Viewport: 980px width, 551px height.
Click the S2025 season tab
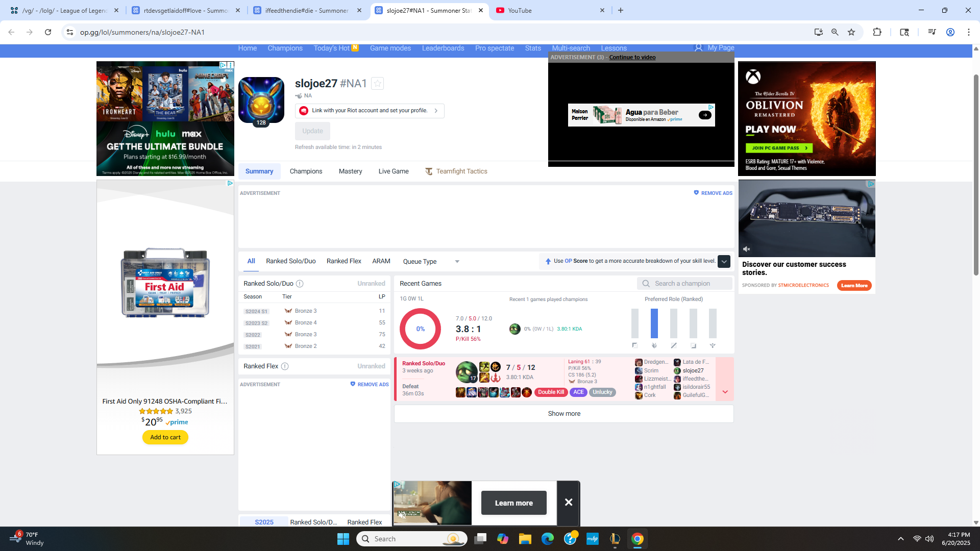pyautogui.click(x=264, y=522)
